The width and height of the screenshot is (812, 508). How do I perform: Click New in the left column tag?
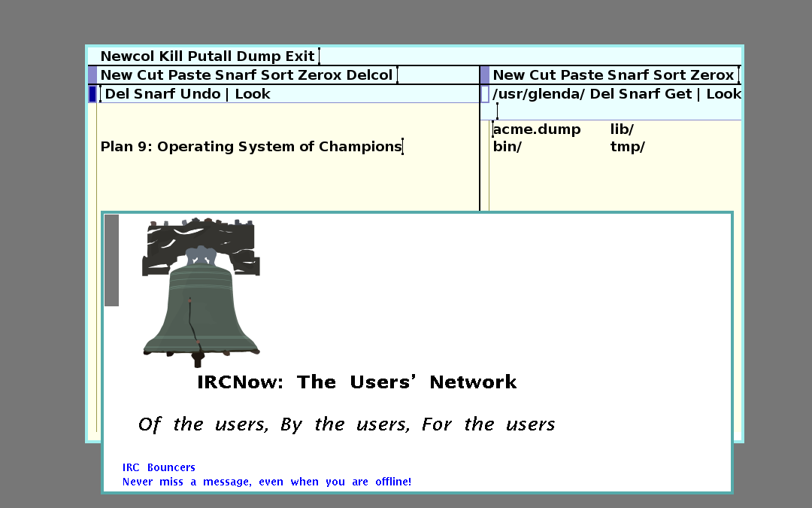pyautogui.click(x=117, y=75)
